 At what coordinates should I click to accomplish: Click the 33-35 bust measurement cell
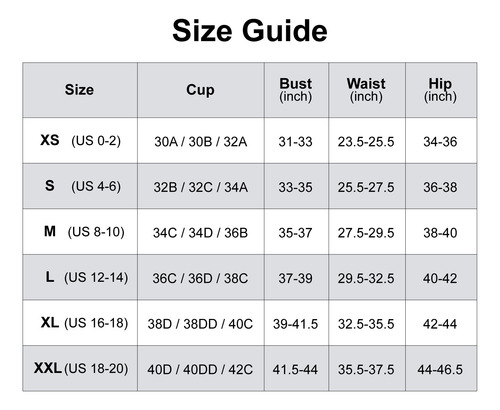[296, 187]
